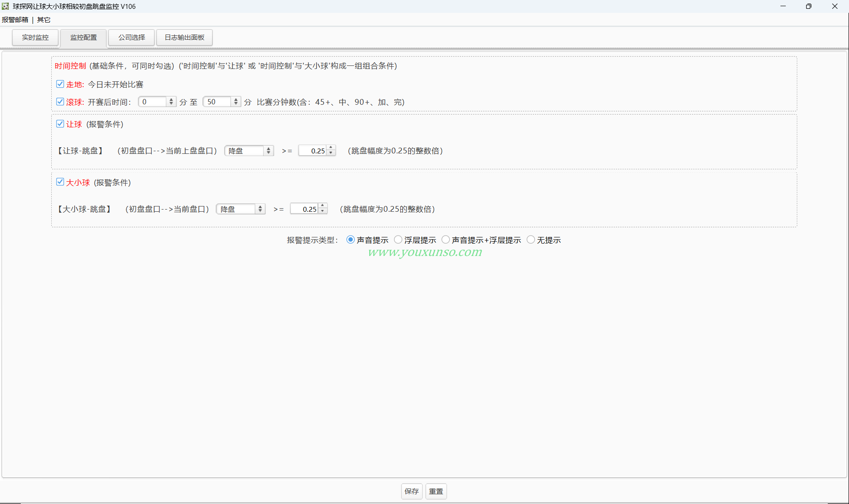Click the 重置 button
This screenshot has width=849, height=504.
point(436,491)
